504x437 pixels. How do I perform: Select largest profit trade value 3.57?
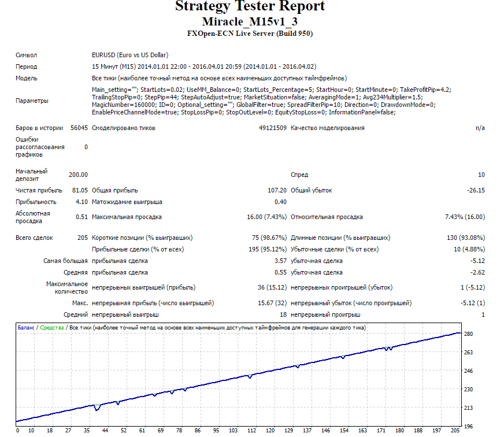[x=280, y=261]
